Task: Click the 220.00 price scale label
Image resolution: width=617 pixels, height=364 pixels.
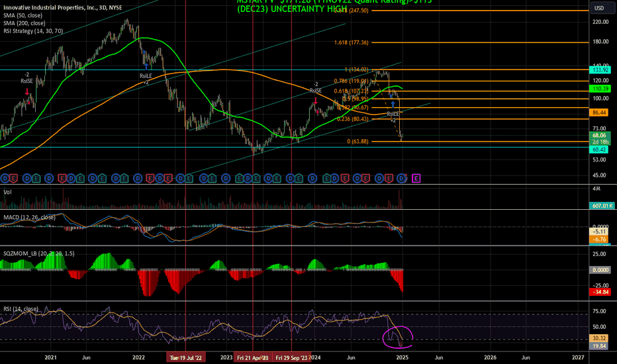Action: (600, 22)
